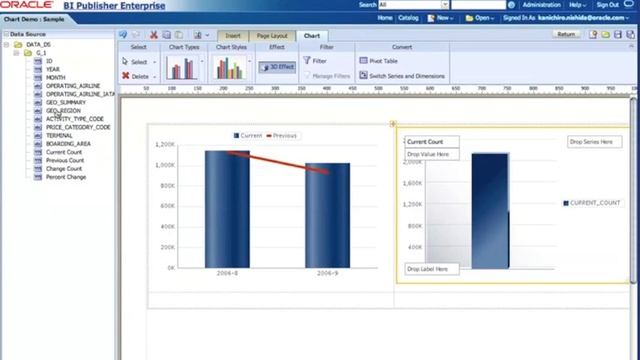The height and width of the screenshot is (360, 640).
Task: Click the G_1 folder icon
Action: click(x=28, y=53)
